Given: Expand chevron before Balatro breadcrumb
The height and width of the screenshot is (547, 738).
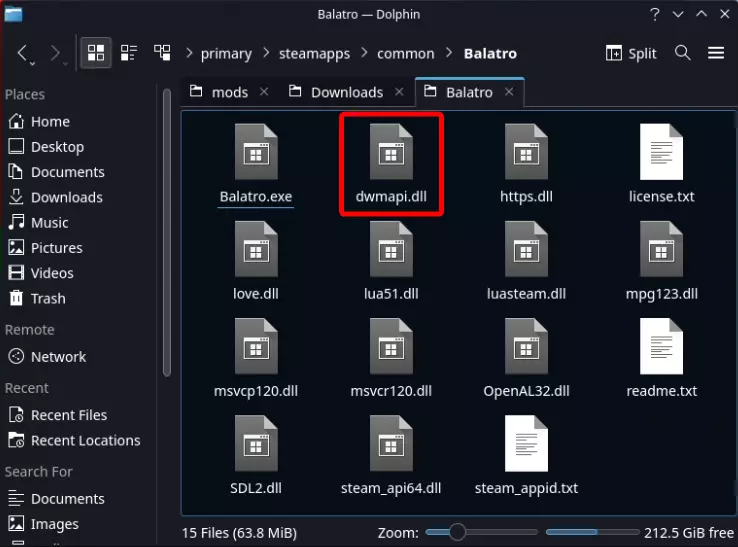Looking at the screenshot, I should [449, 53].
